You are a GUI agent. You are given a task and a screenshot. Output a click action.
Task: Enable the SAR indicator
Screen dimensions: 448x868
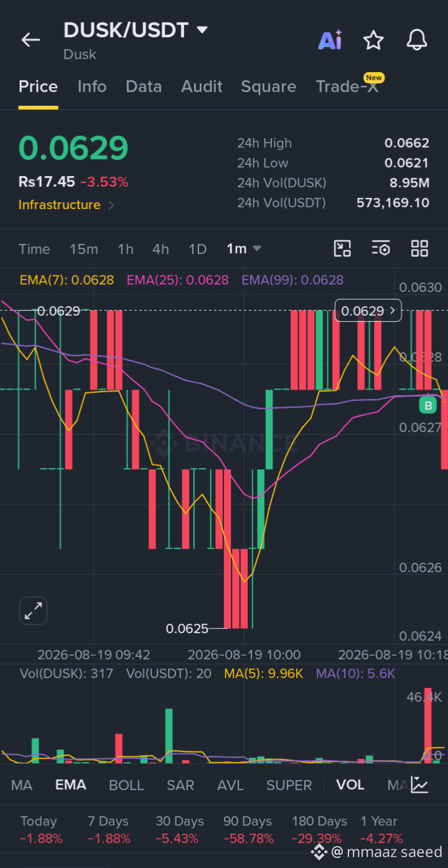[x=180, y=785]
